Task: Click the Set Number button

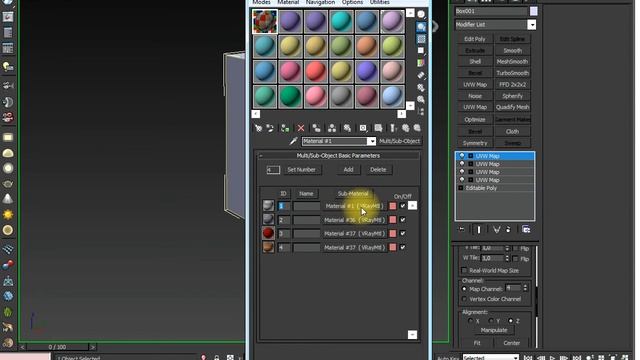Action: click(x=301, y=170)
